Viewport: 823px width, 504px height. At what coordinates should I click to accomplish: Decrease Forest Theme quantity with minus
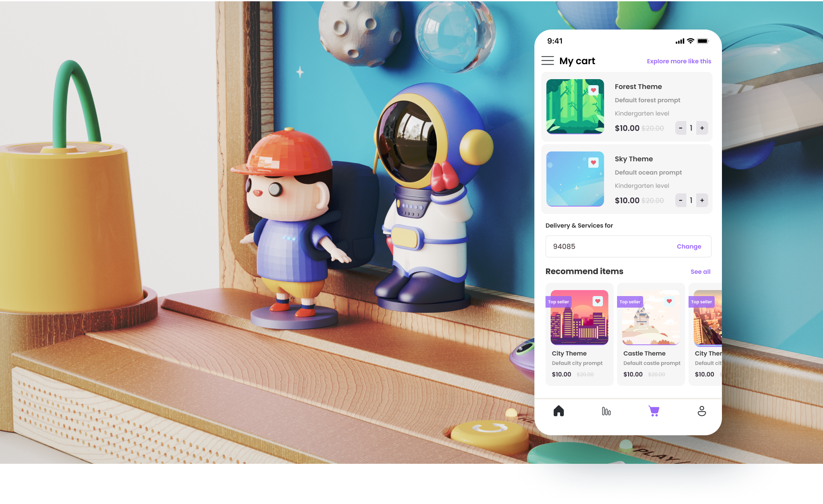(680, 128)
